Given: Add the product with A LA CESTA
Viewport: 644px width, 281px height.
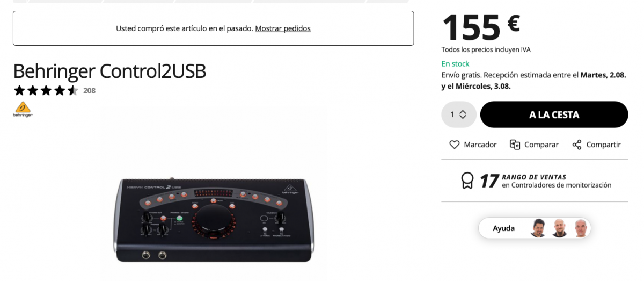Looking at the screenshot, I should [x=554, y=114].
